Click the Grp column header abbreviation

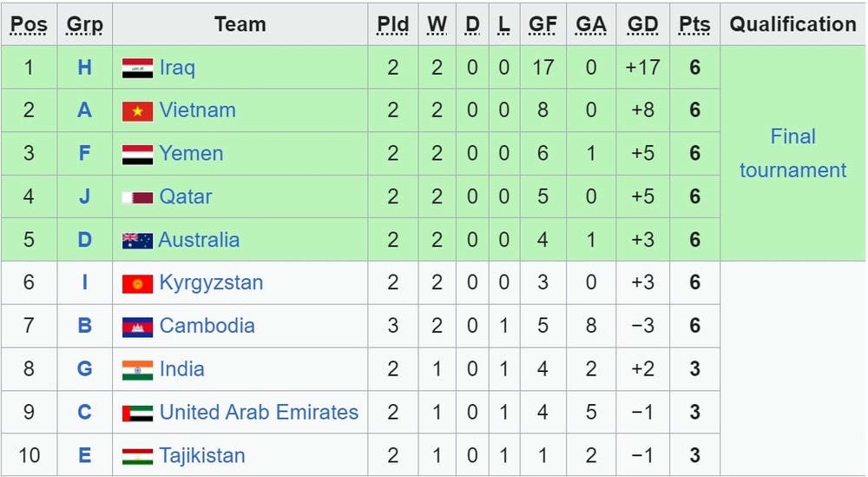click(x=84, y=24)
